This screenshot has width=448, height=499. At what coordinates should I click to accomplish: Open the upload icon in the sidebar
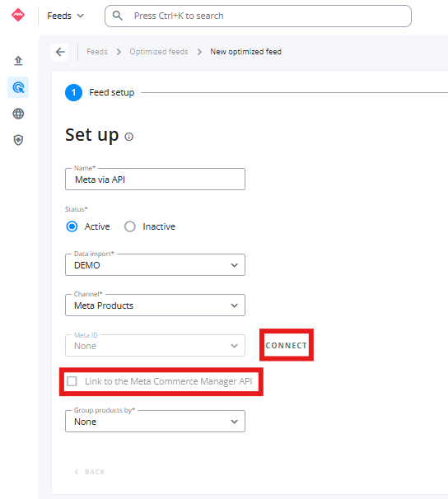(x=18, y=60)
